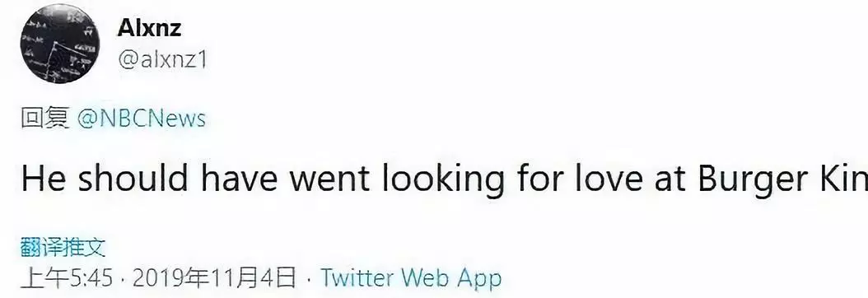Click the word 'have' in the tweet
This screenshot has width=868, height=298.
(x=239, y=178)
